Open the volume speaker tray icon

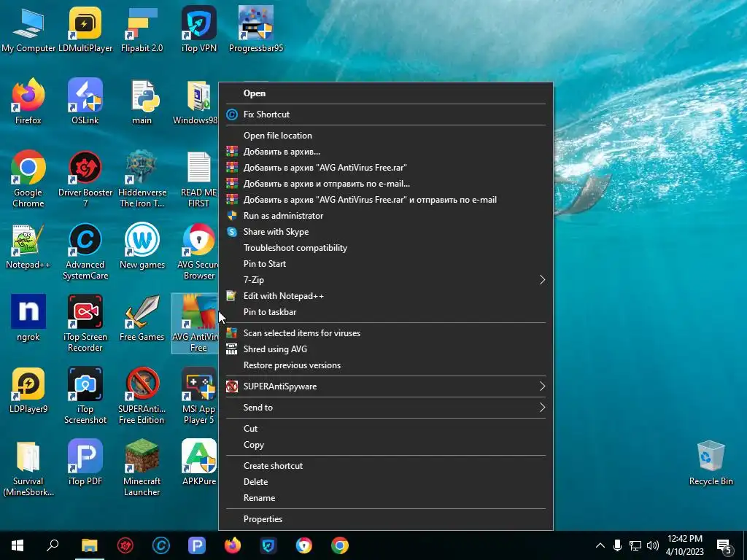point(653,545)
